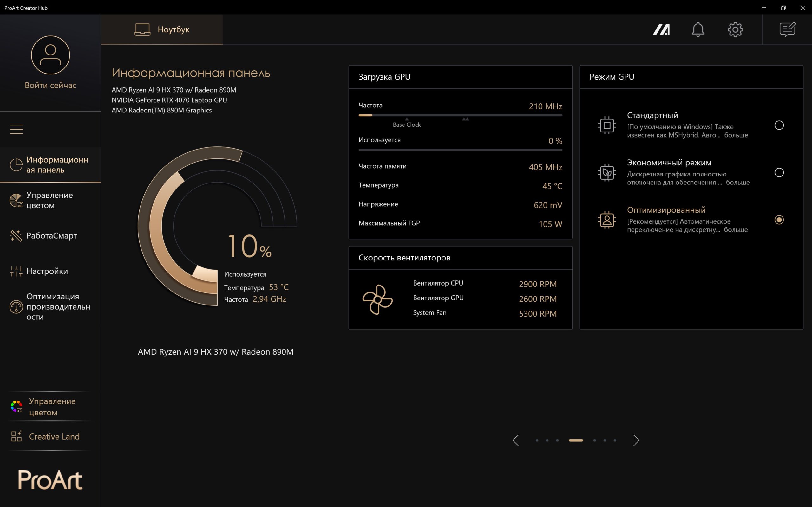Open the settings gear icon
This screenshot has width=812, height=507.
pyautogui.click(x=735, y=29)
